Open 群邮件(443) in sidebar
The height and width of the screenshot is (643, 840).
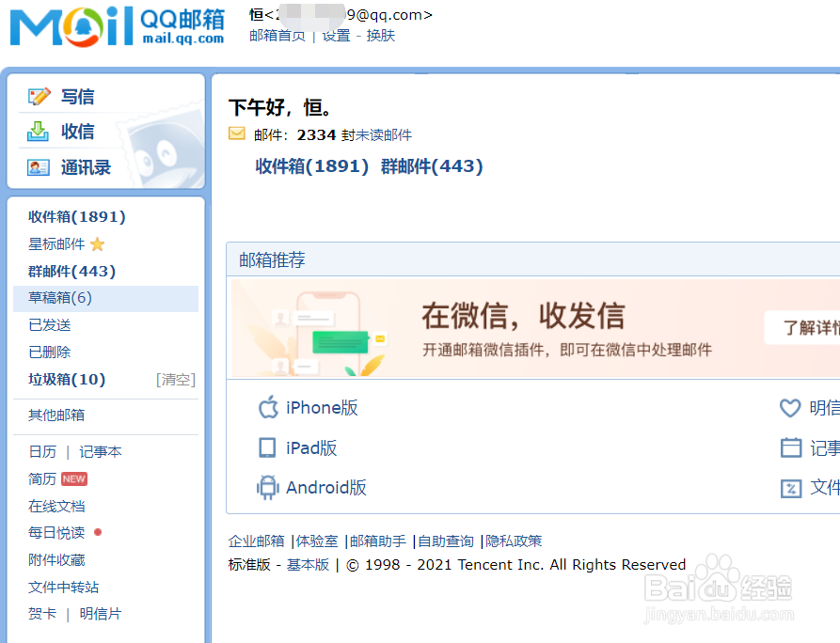click(71, 272)
